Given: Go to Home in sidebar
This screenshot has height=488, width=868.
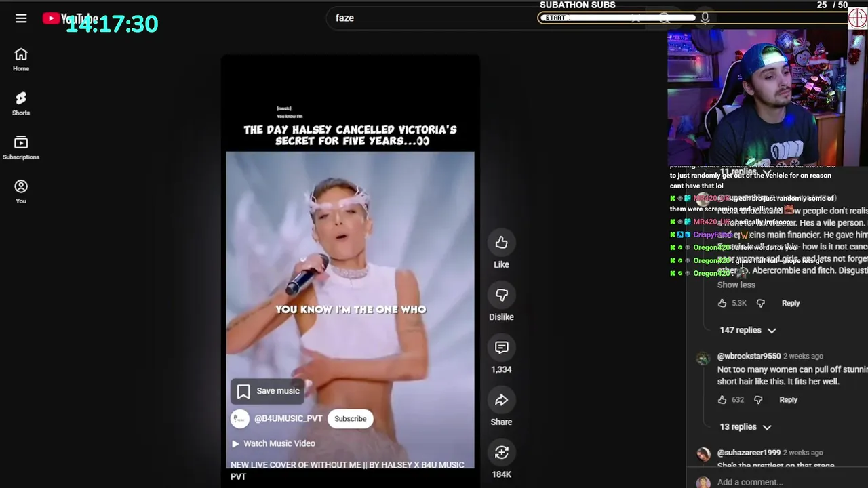Looking at the screenshot, I should pyautogui.click(x=21, y=60).
